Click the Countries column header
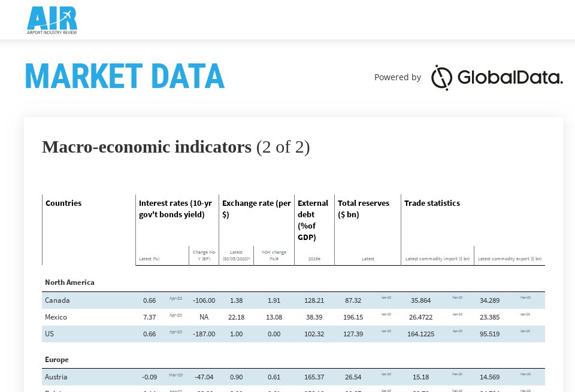575x392 pixels. pyautogui.click(x=63, y=203)
